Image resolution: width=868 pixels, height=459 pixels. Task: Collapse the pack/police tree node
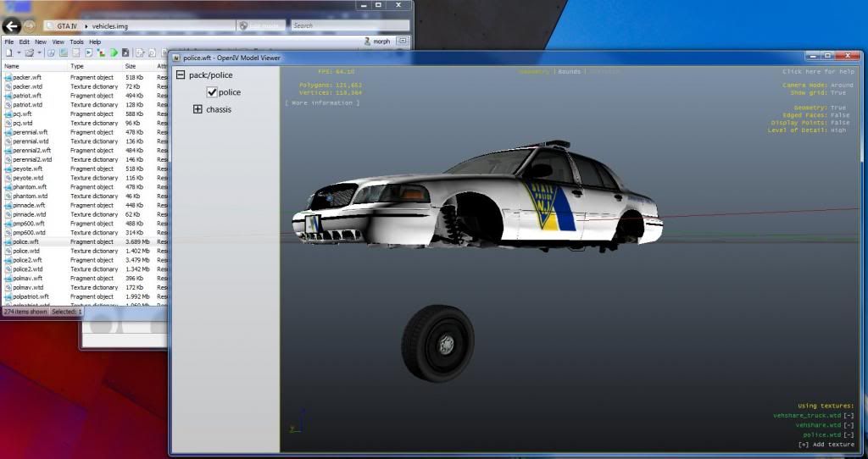coord(181,75)
